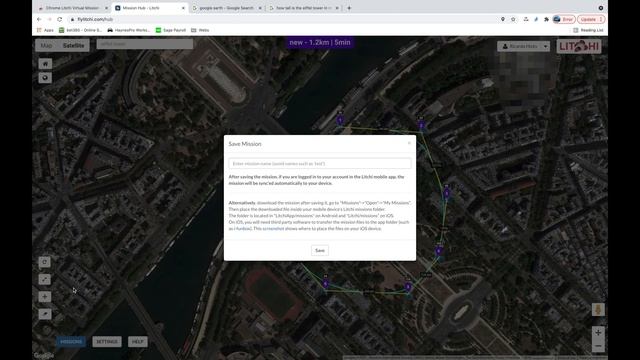This screenshot has width=640, height=360.
Task: Click the mission summary 'new - 1.2km | 5min'
Action: (x=320, y=42)
